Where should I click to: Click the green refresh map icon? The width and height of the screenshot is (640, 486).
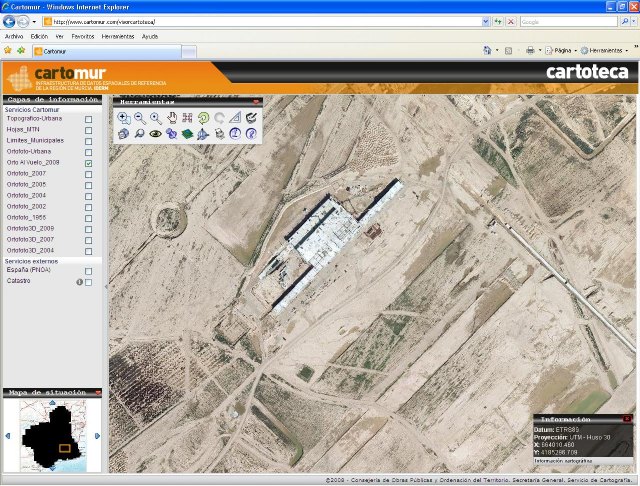point(203,117)
